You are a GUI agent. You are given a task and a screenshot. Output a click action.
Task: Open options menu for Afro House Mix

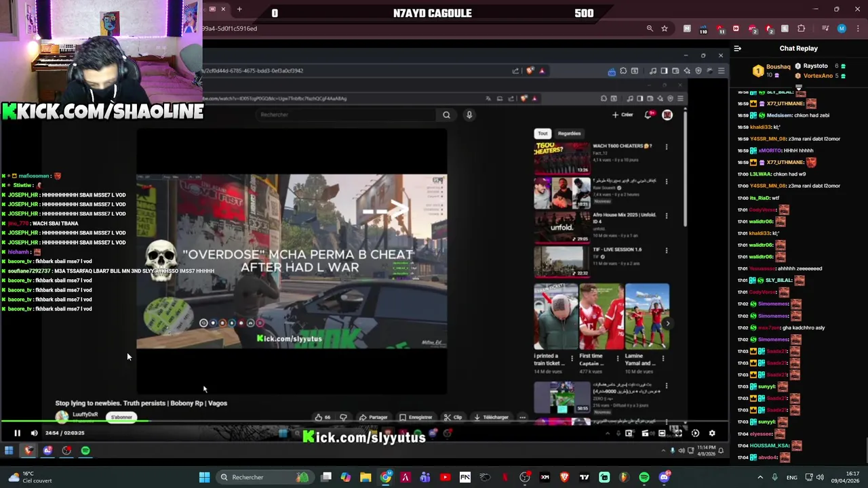[x=667, y=216]
